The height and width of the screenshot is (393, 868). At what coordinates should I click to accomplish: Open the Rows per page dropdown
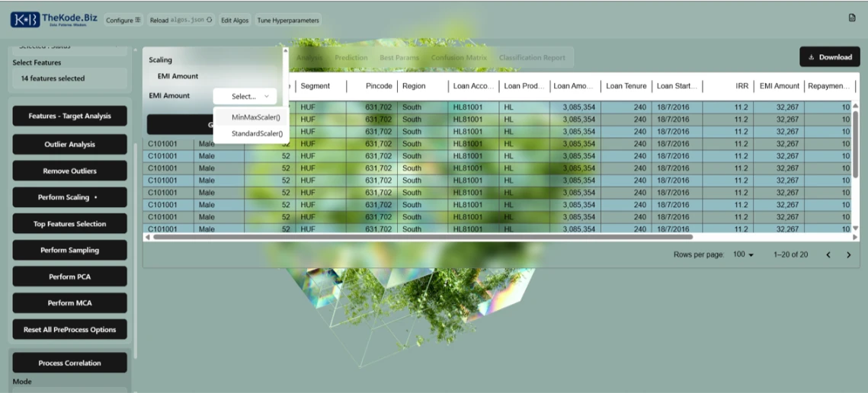tap(742, 254)
